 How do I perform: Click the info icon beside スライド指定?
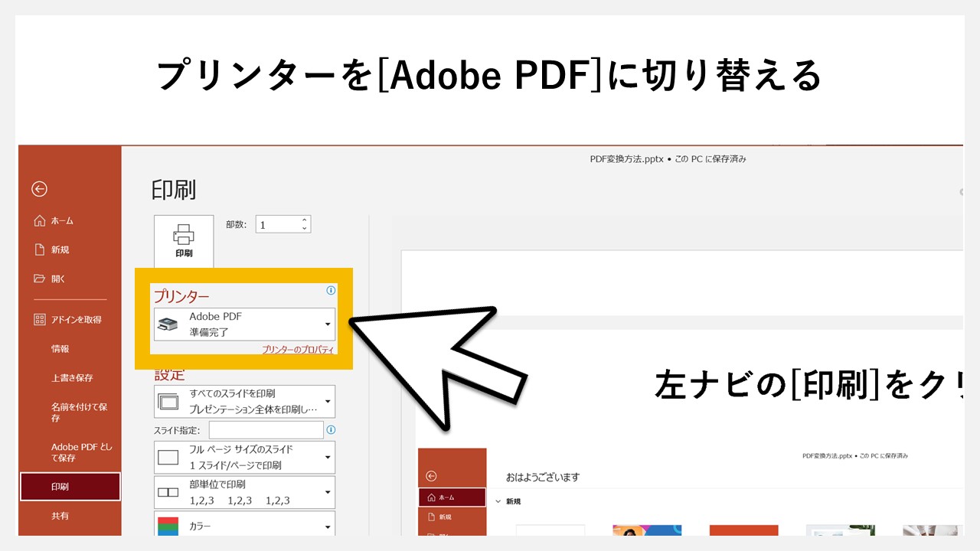(331, 429)
